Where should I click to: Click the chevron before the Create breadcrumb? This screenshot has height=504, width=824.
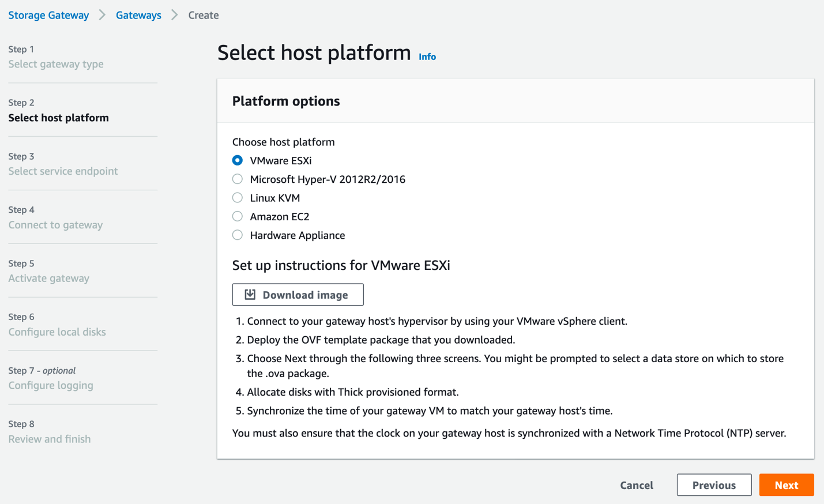(174, 15)
